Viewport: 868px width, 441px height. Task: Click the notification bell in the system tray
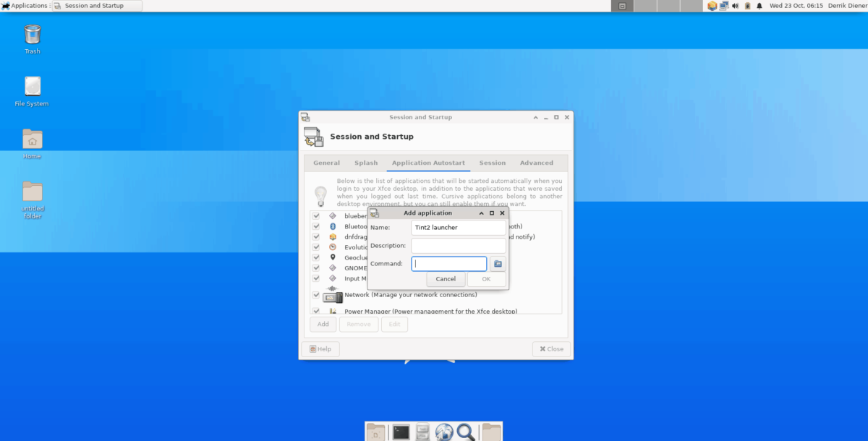[x=759, y=5]
